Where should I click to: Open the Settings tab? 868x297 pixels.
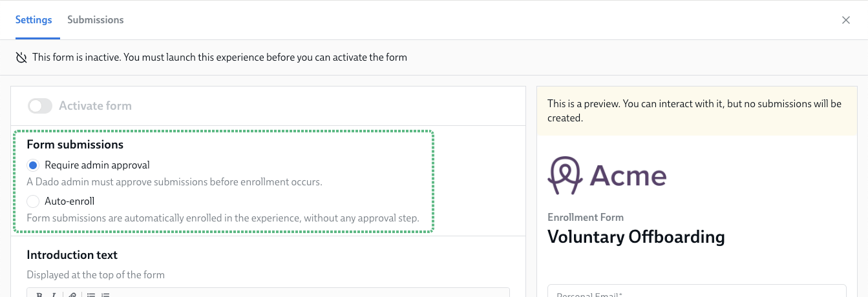pyautogui.click(x=34, y=20)
